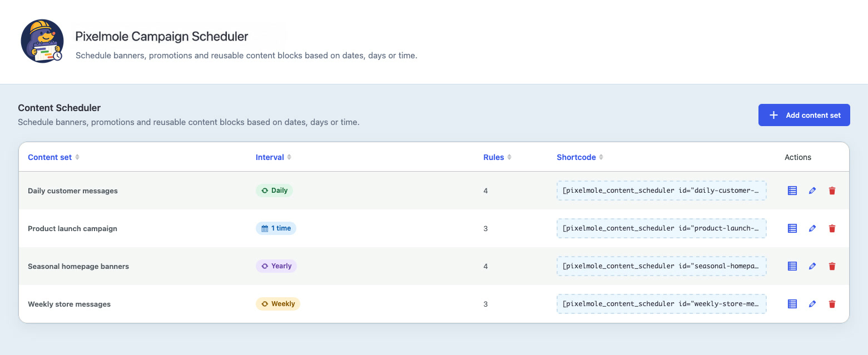Delete the Product launch campaign set
Viewport: 868px width, 355px height.
tap(832, 228)
